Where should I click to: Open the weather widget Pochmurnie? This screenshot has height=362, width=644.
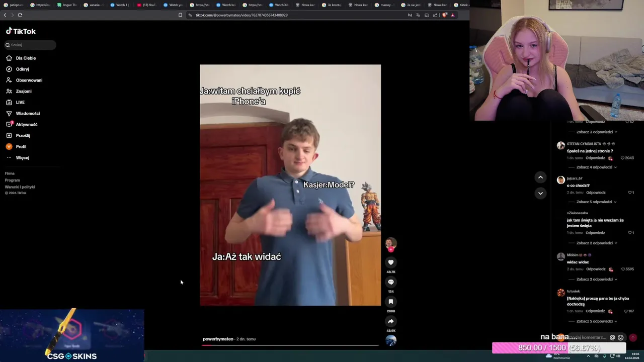557,356
